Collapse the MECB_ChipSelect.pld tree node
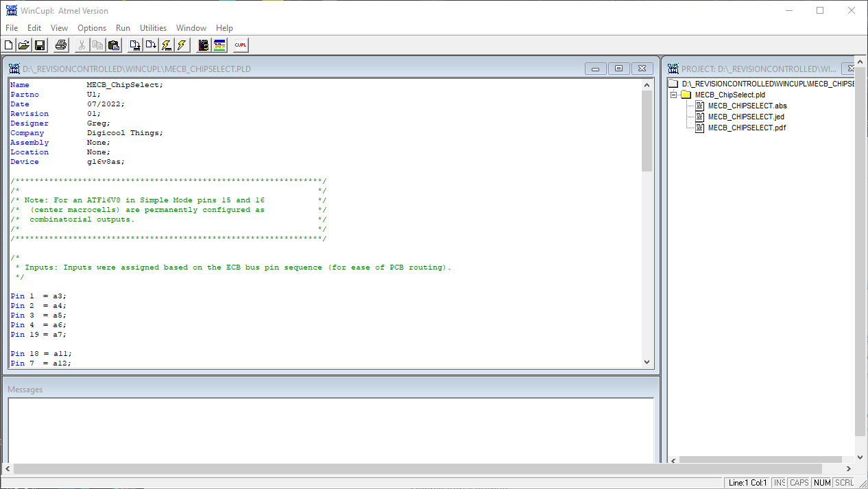Screen dimensions: 868x489 (673, 95)
